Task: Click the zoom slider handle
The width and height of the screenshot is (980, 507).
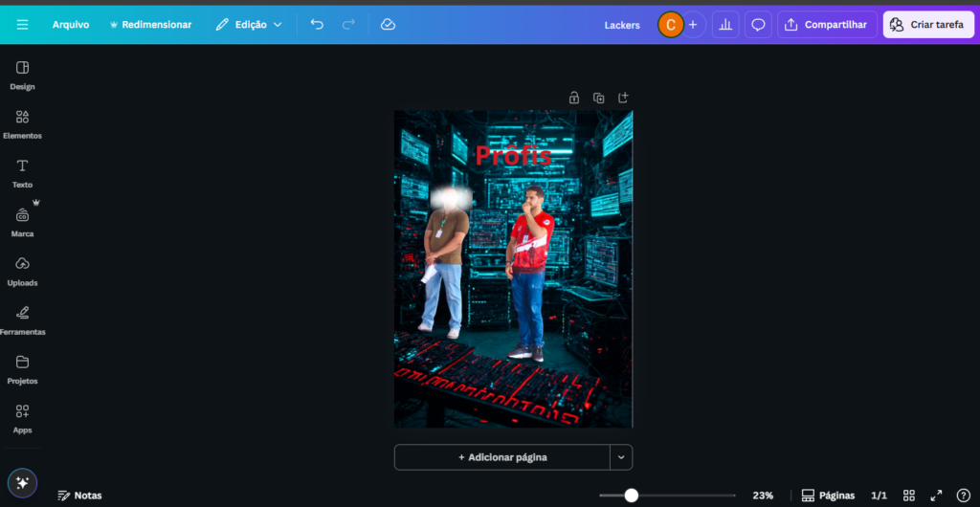Action: pyautogui.click(x=631, y=496)
